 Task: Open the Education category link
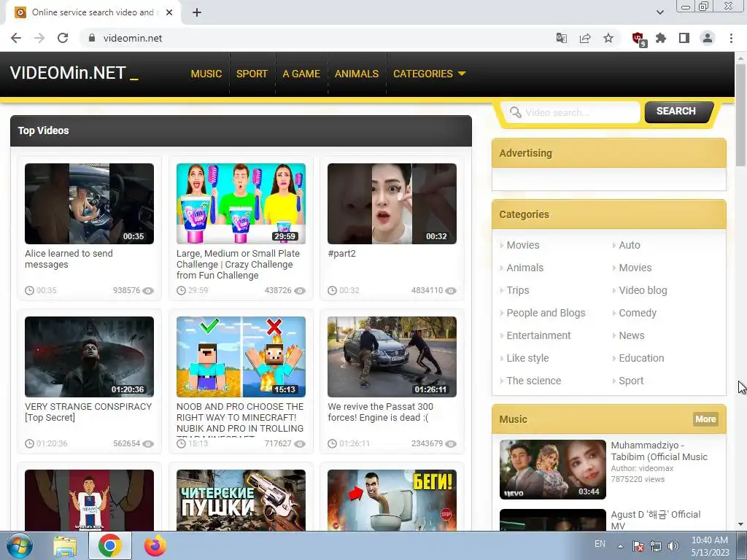coord(641,358)
